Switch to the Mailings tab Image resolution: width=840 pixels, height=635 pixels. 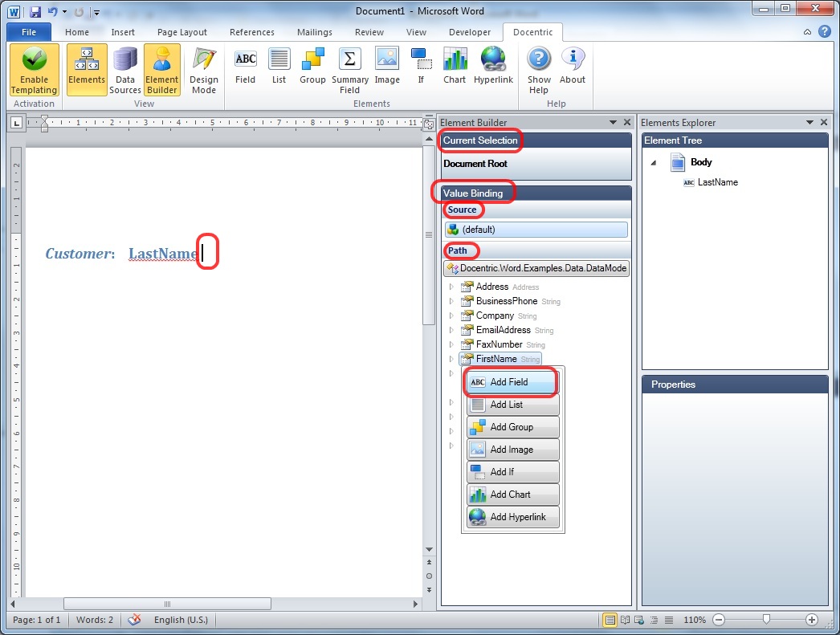tap(315, 32)
